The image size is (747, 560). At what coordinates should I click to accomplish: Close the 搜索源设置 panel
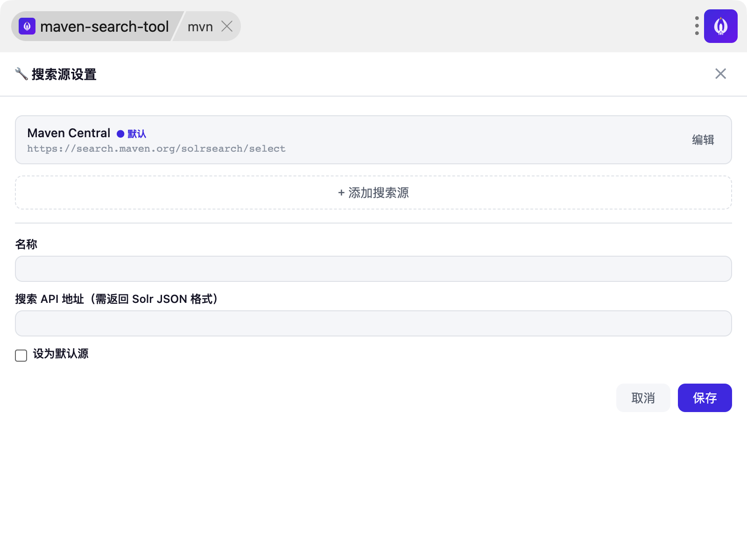720,74
